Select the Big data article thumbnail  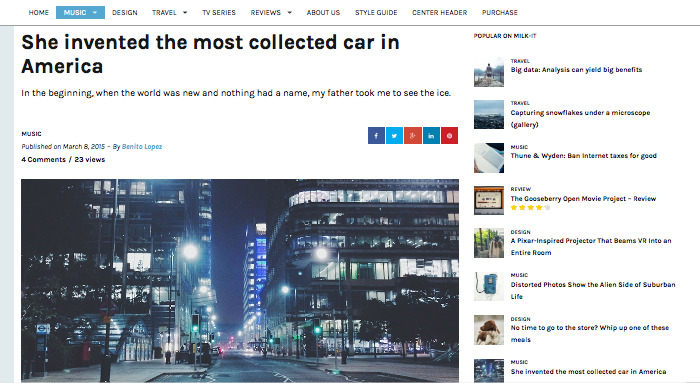click(489, 72)
